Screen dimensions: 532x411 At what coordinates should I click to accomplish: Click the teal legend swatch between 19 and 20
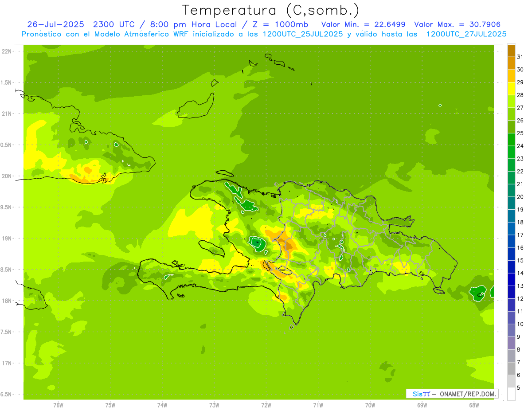point(511,203)
